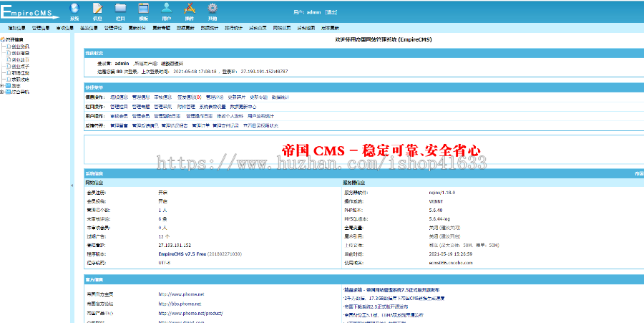644x323 pixels.
Task: Open the 用户 (User) person icon
Action: 167,9
